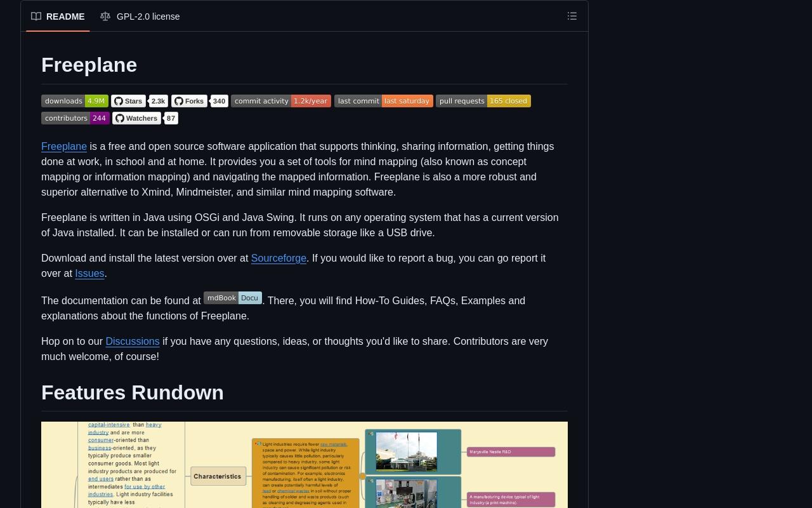This screenshot has height=508, width=812.
Task: Open the mind map screenshot image
Action: 304,465
